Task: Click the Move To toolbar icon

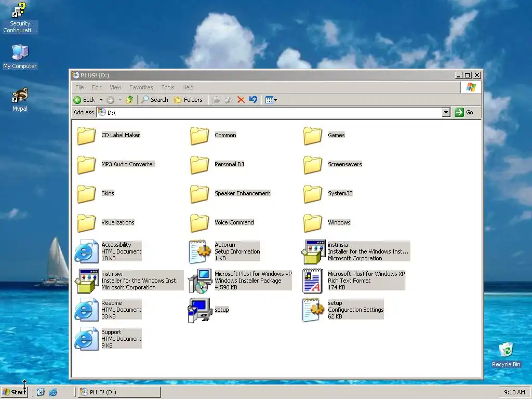Action: pos(216,100)
